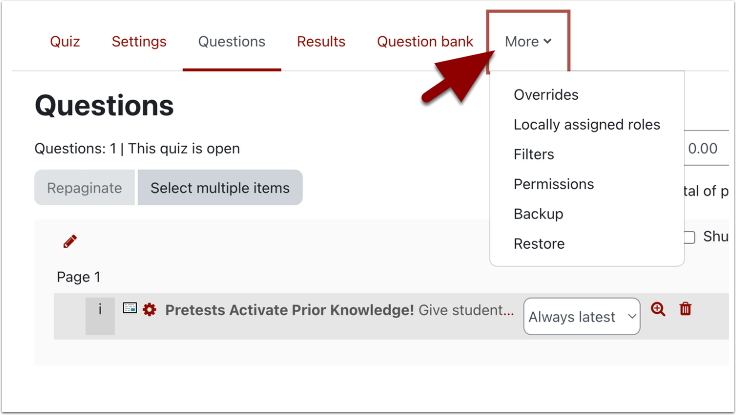Delete question using trash icon

[686, 309]
